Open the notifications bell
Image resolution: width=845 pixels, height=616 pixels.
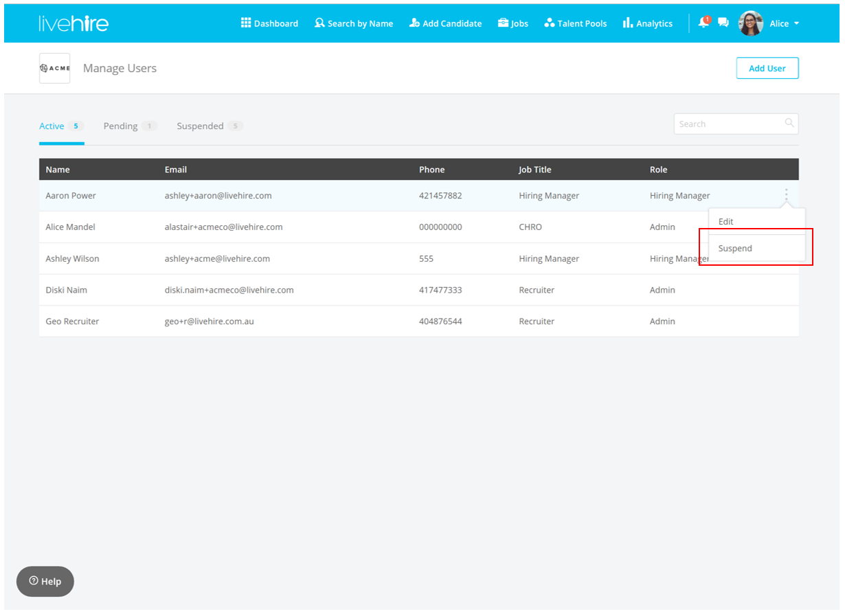[703, 23]
